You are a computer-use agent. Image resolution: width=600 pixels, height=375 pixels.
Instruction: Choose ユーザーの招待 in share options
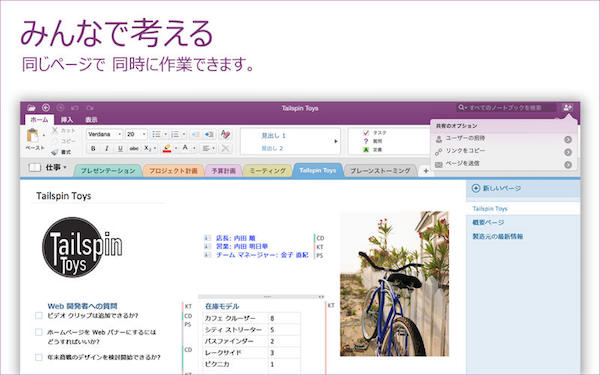pos(504,139)
